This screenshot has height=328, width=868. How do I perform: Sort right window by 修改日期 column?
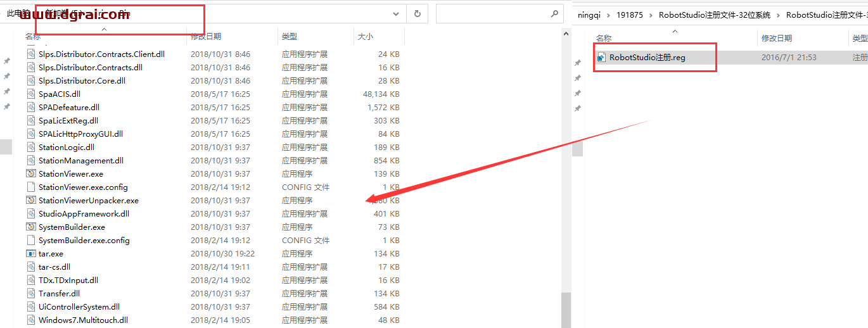(777, 39)
